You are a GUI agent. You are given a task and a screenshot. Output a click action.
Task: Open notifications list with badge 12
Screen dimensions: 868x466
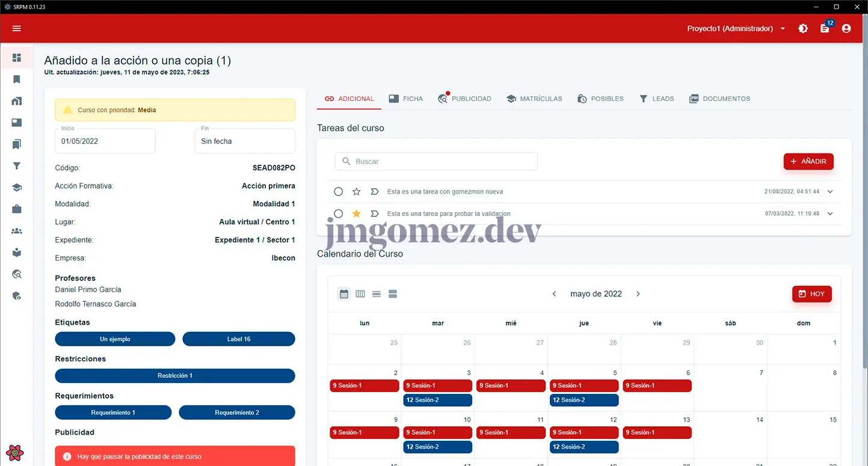[x=825, y=29]
